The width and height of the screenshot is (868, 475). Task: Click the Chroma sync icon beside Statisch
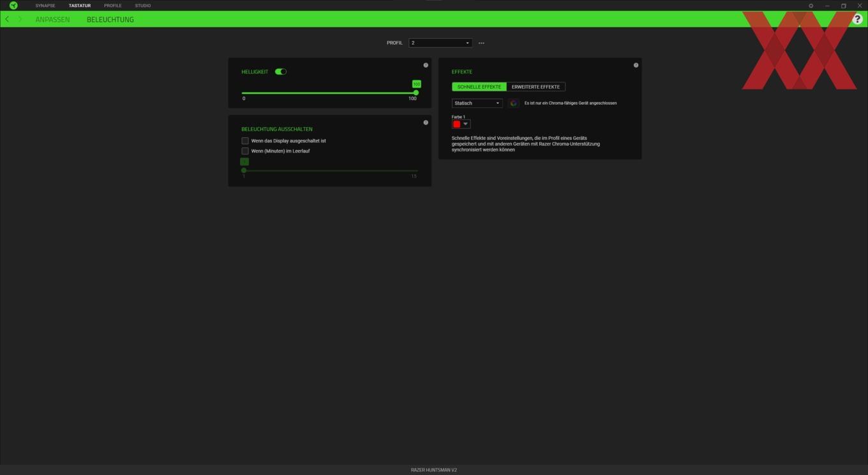pos(514,103)
